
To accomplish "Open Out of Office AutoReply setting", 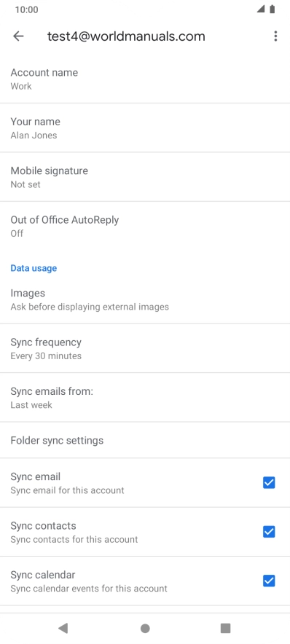I will click(145, 226).
